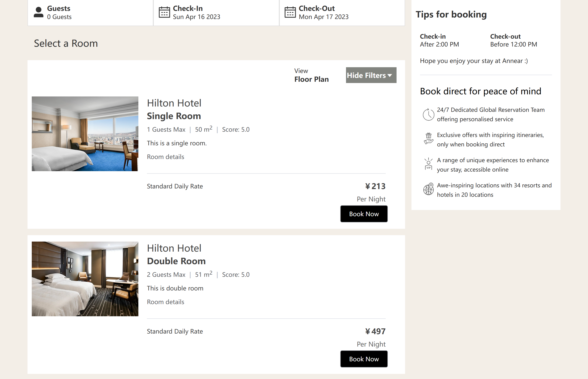Click 'This is a single room.' description
The image size is (588, 379).
177,143
